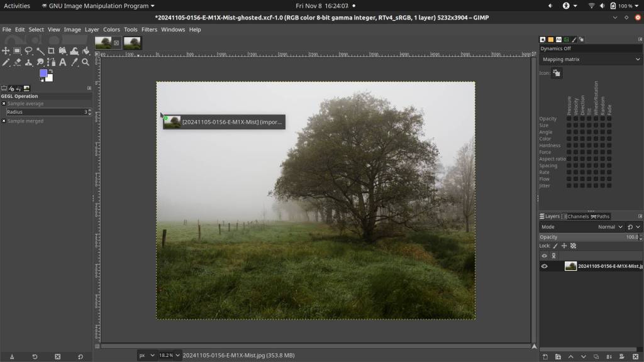Select the Color Picker eyedropper tool
Viewport: 644px width, 362px height.
pyautogui.click(x=74, y=62)
